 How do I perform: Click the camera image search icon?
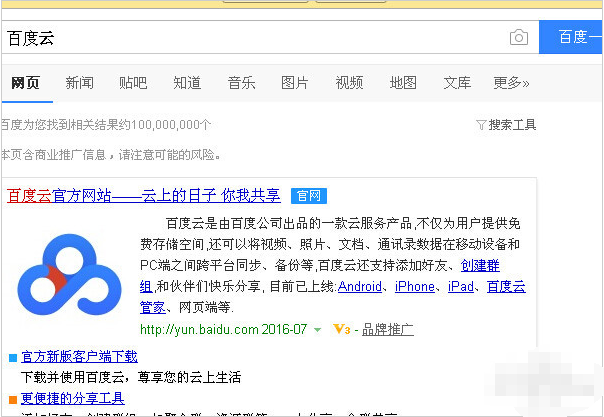[x=518, y=38]
